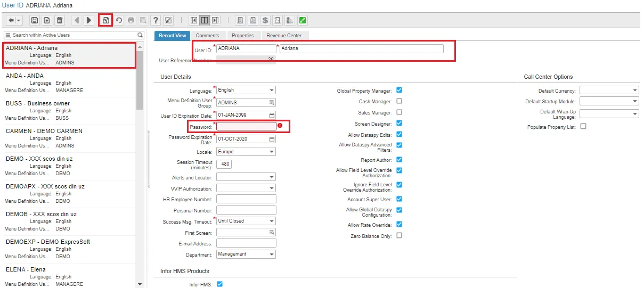Open the User ID Expiration Date calendar
644x288 pixels.
tap(272, 115)
